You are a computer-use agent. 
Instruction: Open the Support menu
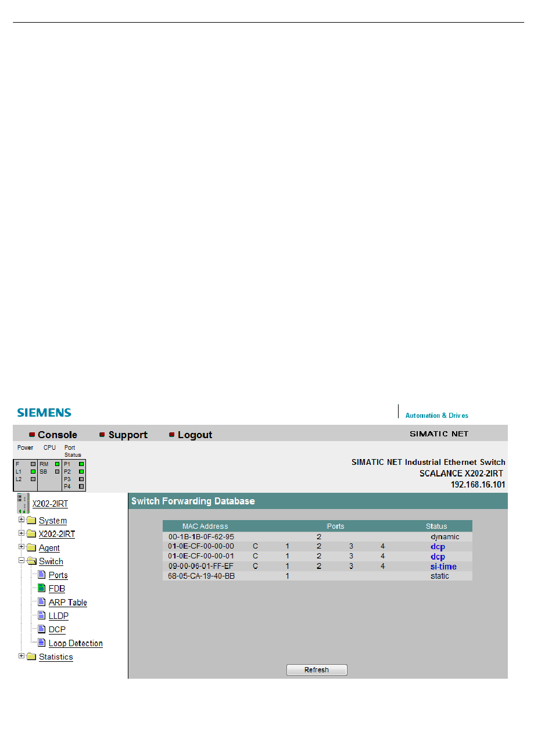tap(128, 435)
